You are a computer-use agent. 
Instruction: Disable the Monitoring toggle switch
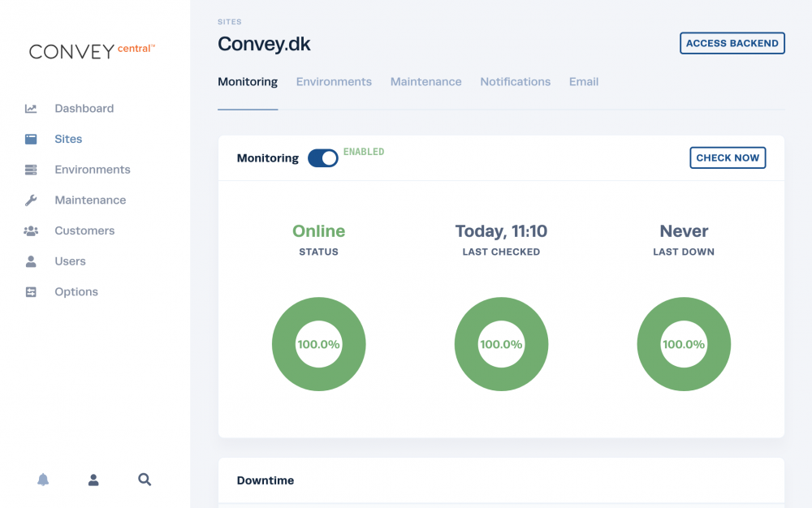(x=322, y=158)
